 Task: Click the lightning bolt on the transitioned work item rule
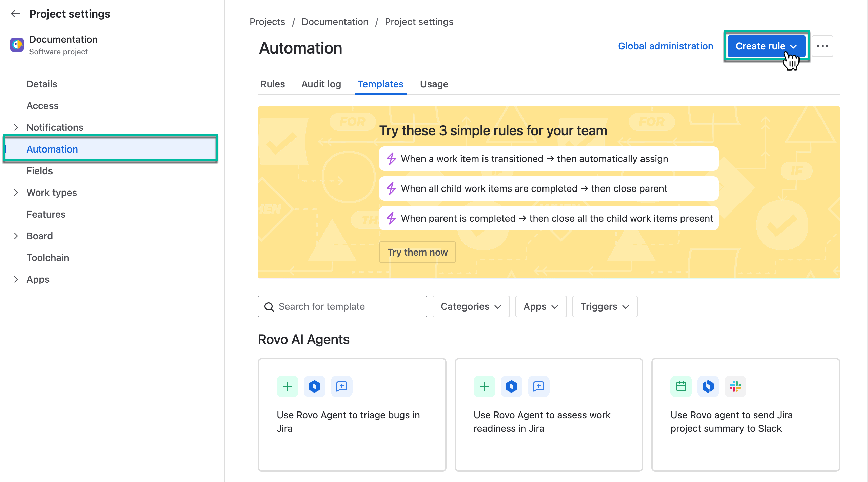(392, 158)
